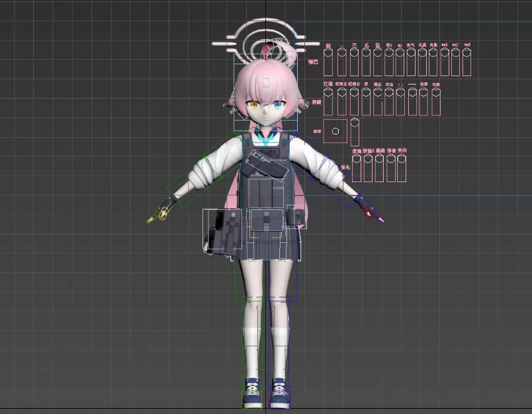Select the holster pouch on the skirt
The height and width of the screenshot is (414, 532).
[x=222, y=233]
